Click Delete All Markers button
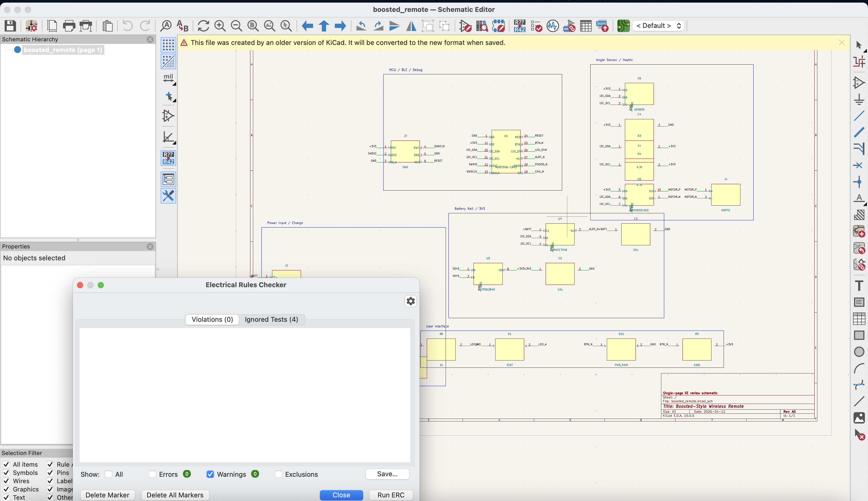This screenshot has width=868, height=501. coord(175,495)
